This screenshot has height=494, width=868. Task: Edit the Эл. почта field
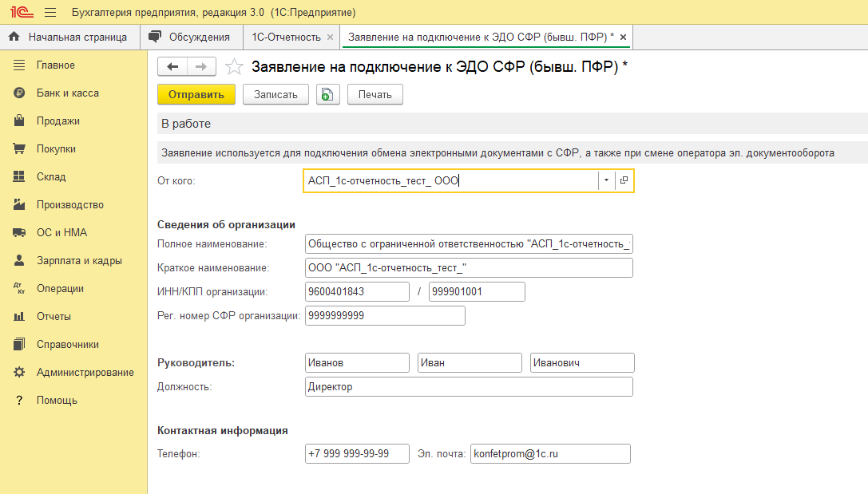coord(550,453)
